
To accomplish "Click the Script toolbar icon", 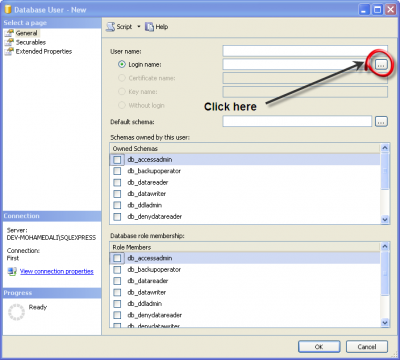I will (x=110, y=27).
